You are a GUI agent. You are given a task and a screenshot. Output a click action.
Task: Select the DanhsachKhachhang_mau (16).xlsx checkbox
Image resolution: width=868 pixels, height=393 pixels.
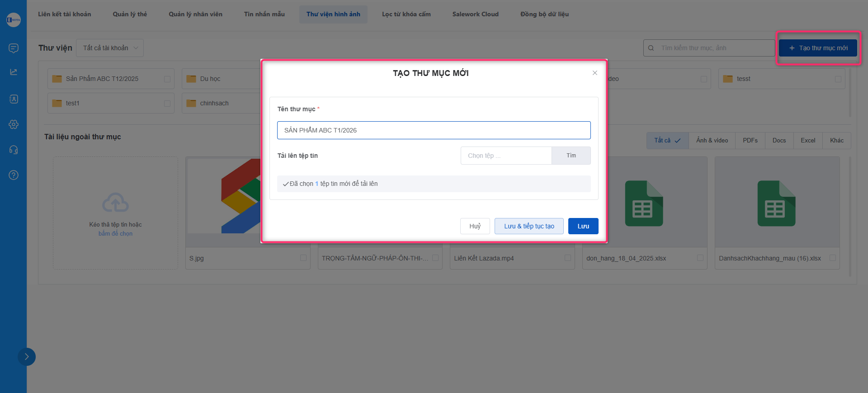point(832,258)
